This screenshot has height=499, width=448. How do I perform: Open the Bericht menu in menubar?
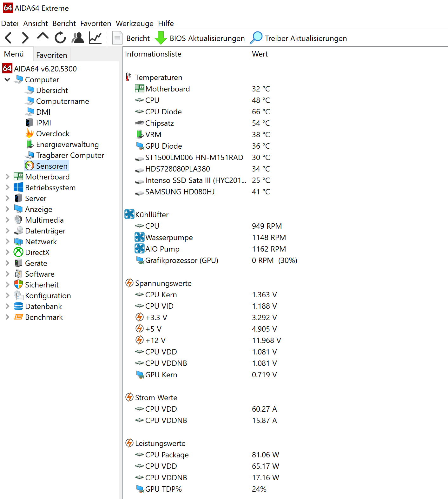[x=64, y=24]
